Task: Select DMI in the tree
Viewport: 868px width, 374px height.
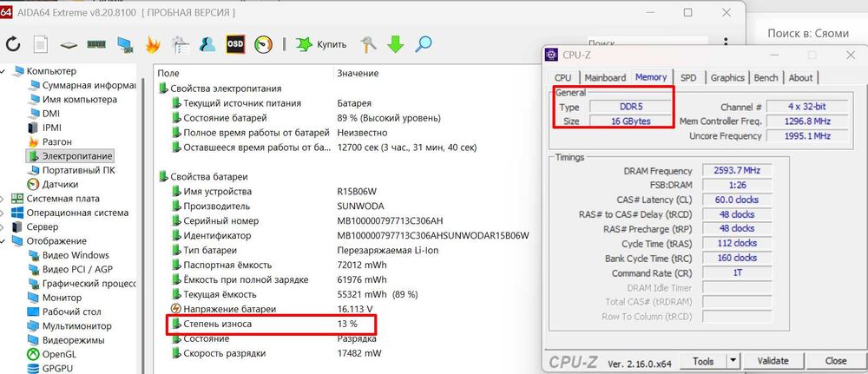Action: pos(44,114)
